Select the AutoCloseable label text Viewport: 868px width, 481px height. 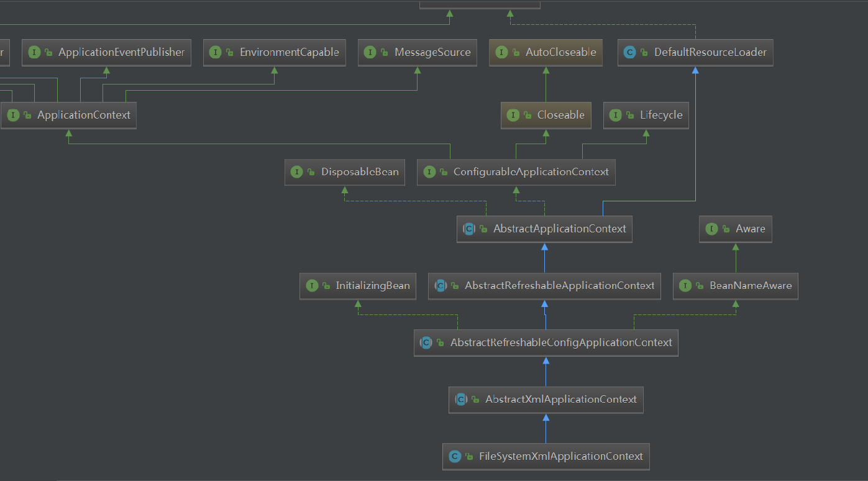pyautogui.click(x=561, y=53)
